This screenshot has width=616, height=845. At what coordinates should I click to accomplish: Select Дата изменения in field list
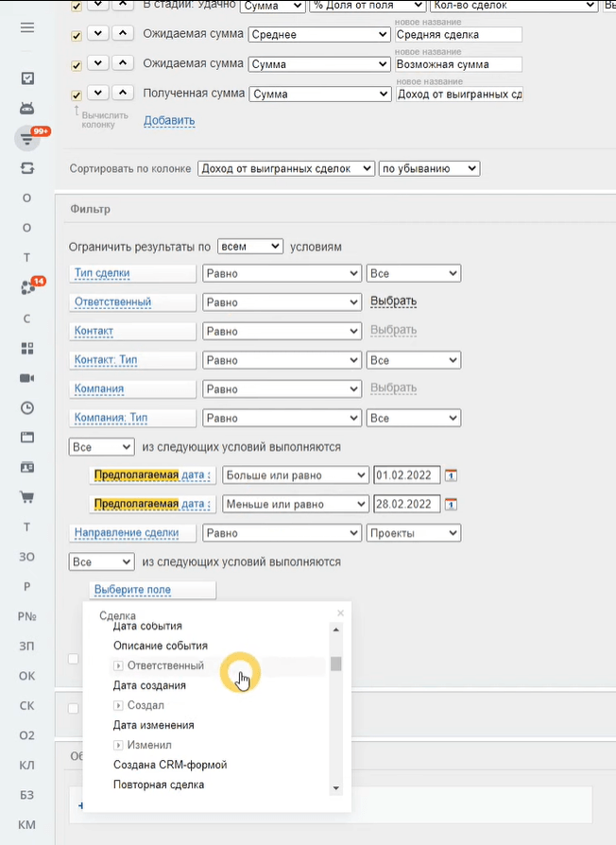coord(153,725)
